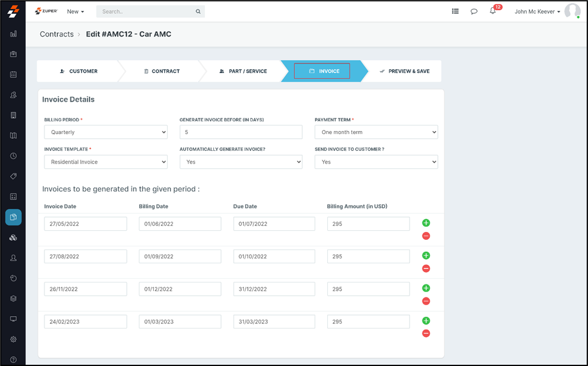Click the list view icon in header
Image resolution: width=588 pixels, height=366 pixels.
pyautogui.click(x=455, y=11)
